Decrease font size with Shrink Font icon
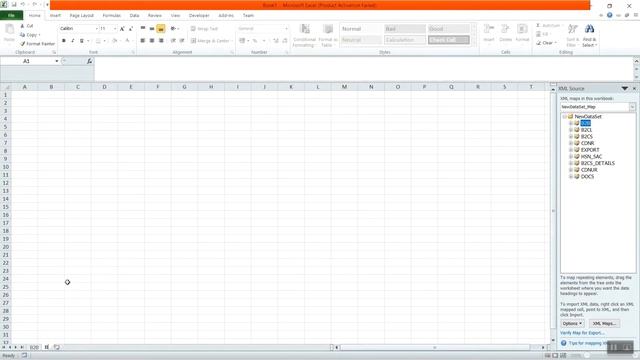Image resolution: width=640 pixels, height=360 pixels. (131, 29)
